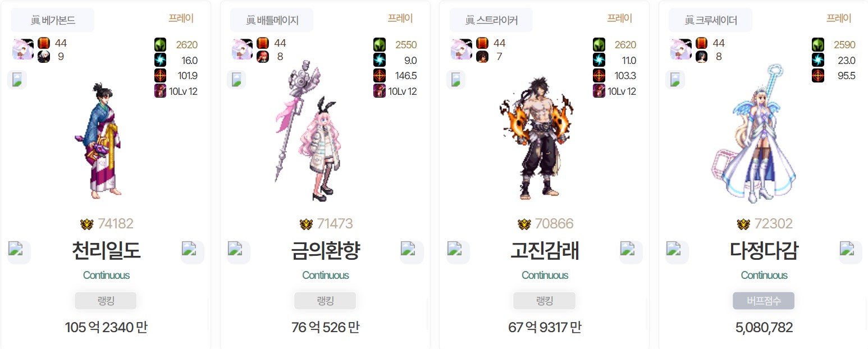
Task: Click the 프레이 link on 천리일도 card
Action: (x=181, y=18)
